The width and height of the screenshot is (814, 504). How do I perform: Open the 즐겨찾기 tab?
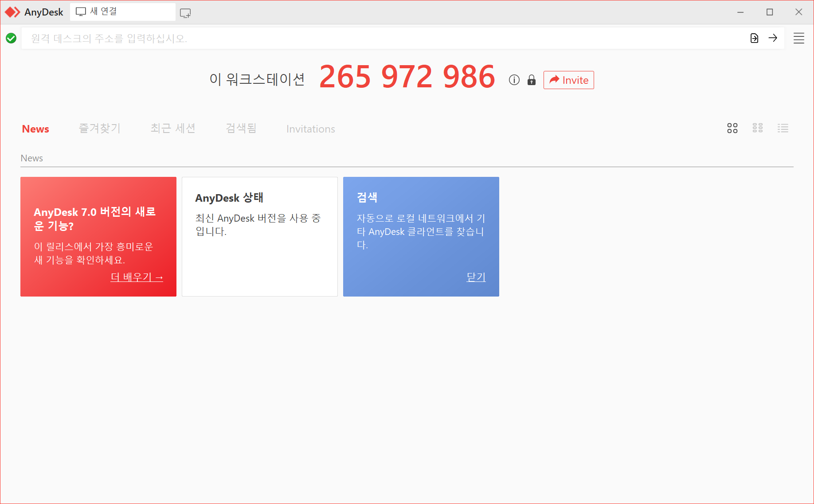100,129
